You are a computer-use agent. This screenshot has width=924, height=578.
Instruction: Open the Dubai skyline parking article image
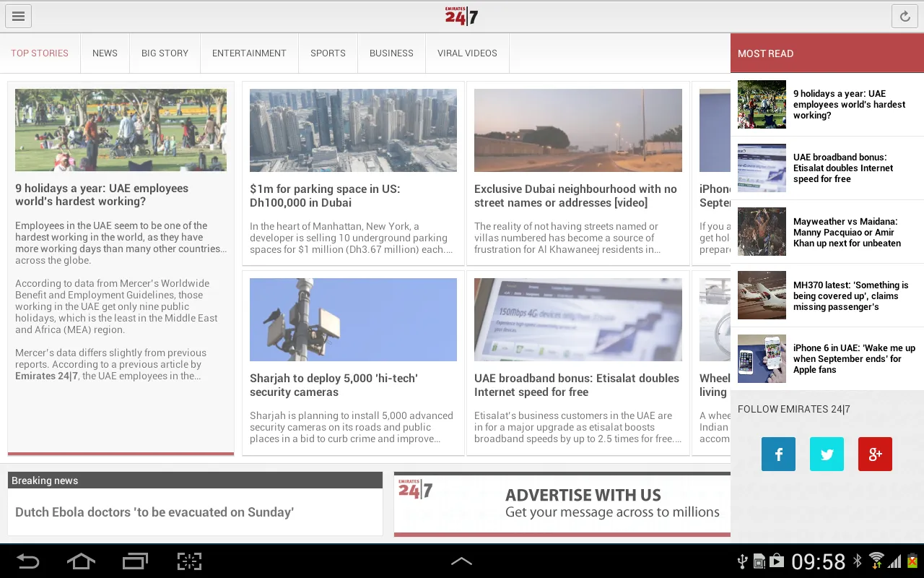pos(353,130)
